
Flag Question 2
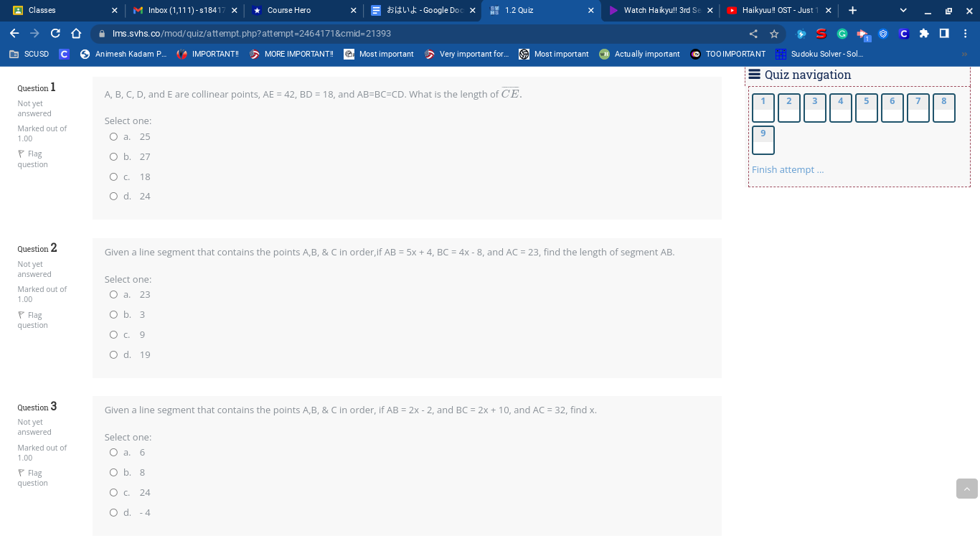pyautogui.click(x=32, y=320)
